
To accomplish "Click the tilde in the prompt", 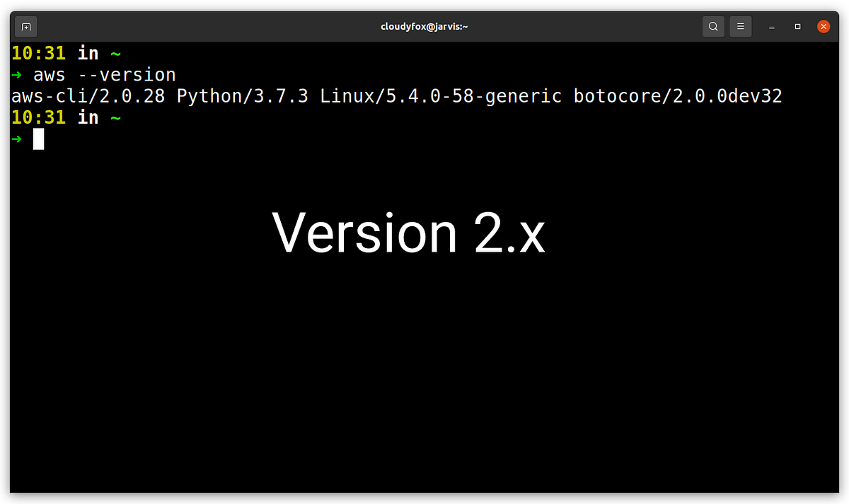I will [115, 52].
